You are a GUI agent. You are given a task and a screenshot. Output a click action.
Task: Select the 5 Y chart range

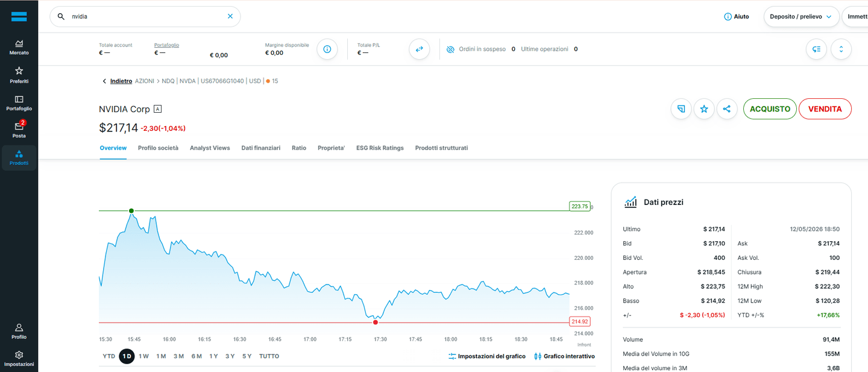pyautogui.click(x=247, y=356)
